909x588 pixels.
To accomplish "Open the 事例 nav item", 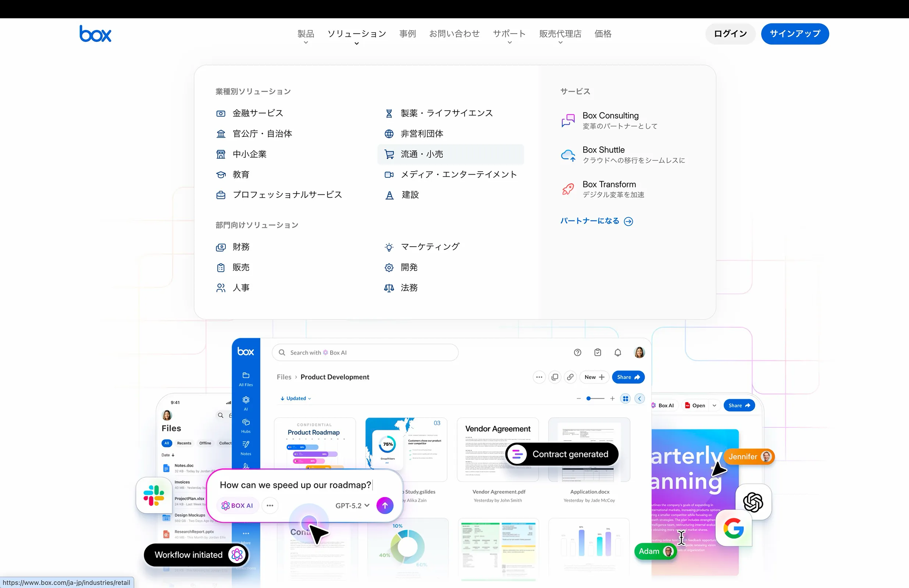I will click(407, 33).
